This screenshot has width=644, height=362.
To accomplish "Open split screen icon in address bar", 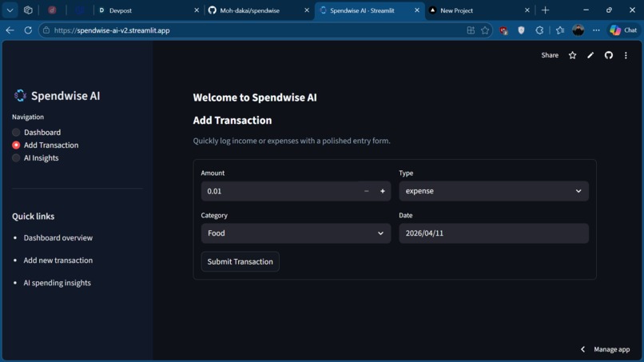I will pyautogui.click(x=471, y=30).
